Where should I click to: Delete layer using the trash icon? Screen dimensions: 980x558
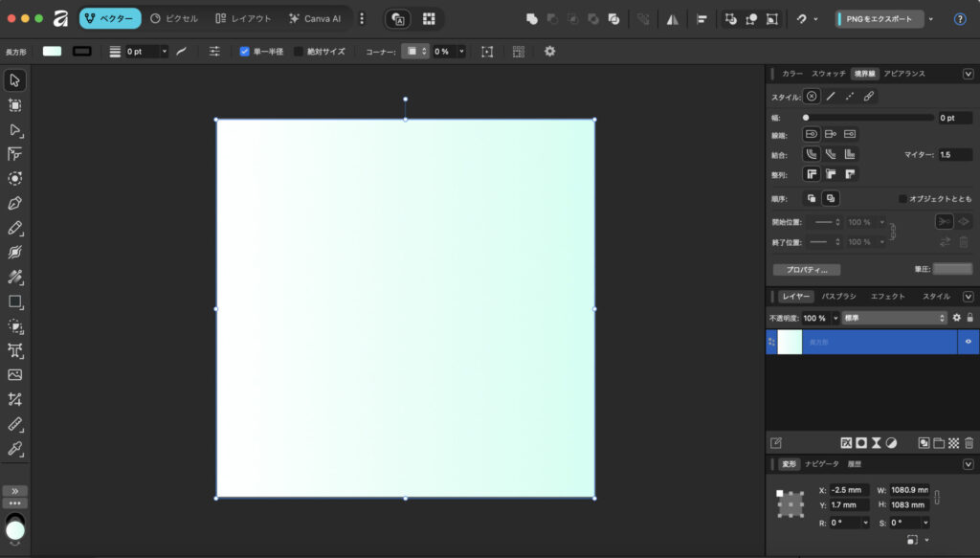[x=969, y=443]
